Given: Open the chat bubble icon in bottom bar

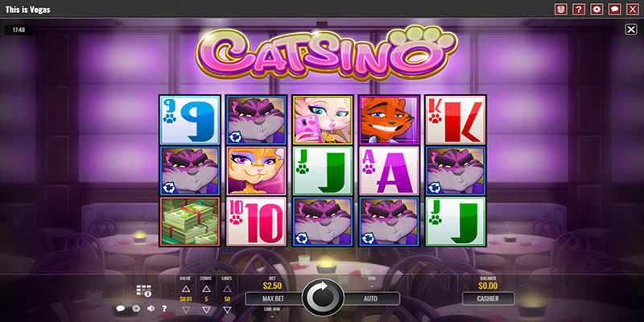Looking at the screenshot, I should [120, 308].
